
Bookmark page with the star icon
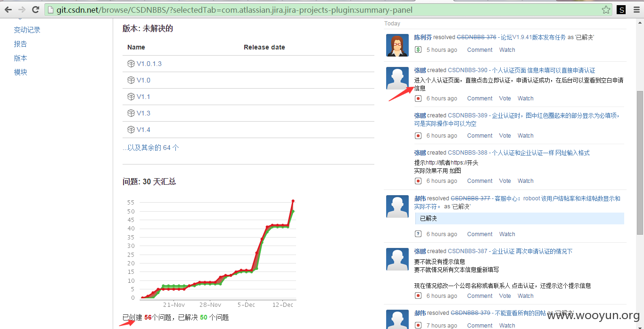tap(606, 9)
